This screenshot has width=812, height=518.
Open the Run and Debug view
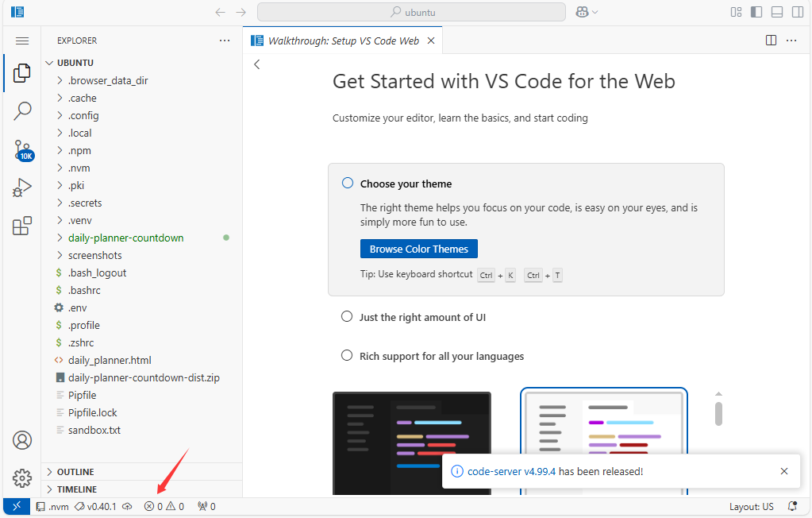[22, 188]
